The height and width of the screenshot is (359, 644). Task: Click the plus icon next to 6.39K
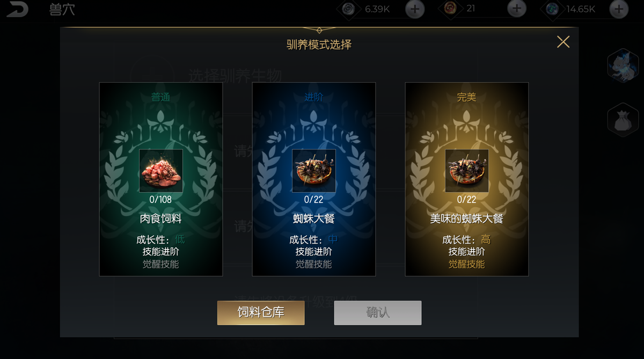pyautogui.click(x=414, y=9)
